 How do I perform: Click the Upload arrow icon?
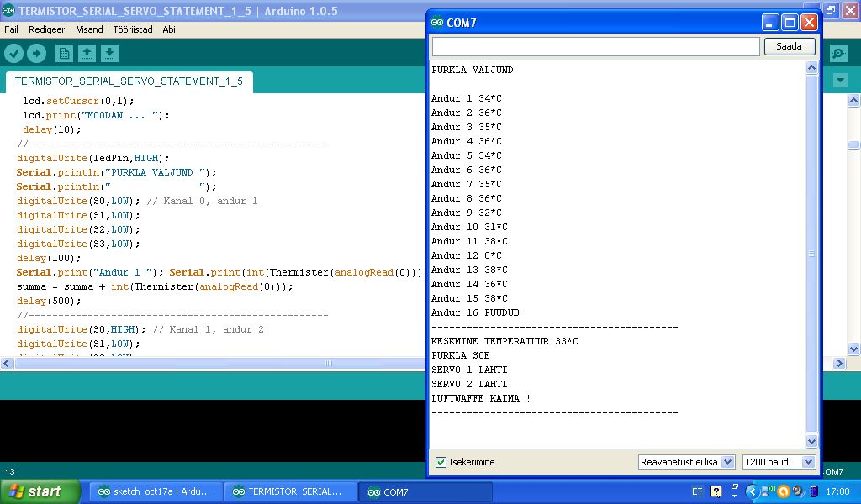click(36, 54)
